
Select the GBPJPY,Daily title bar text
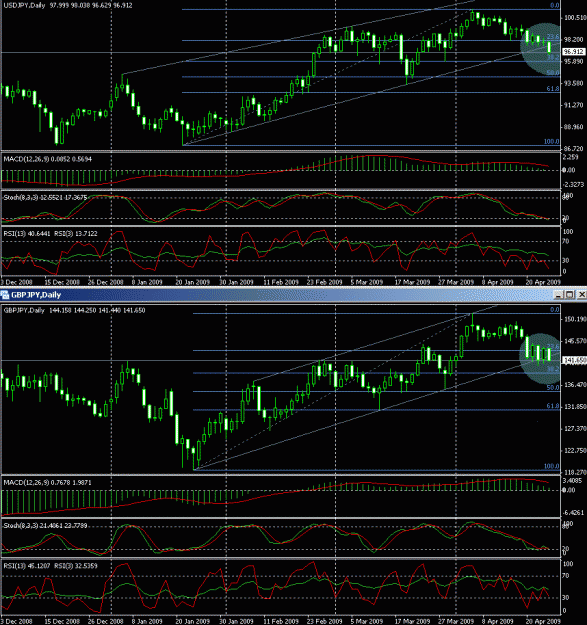pos(36,295)
